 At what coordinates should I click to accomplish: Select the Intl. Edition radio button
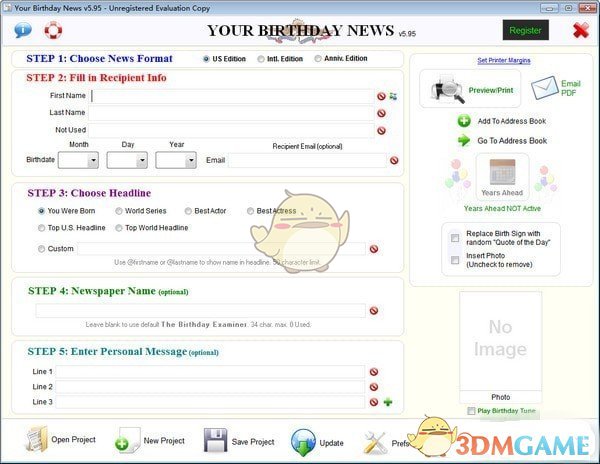pos(261,59)
